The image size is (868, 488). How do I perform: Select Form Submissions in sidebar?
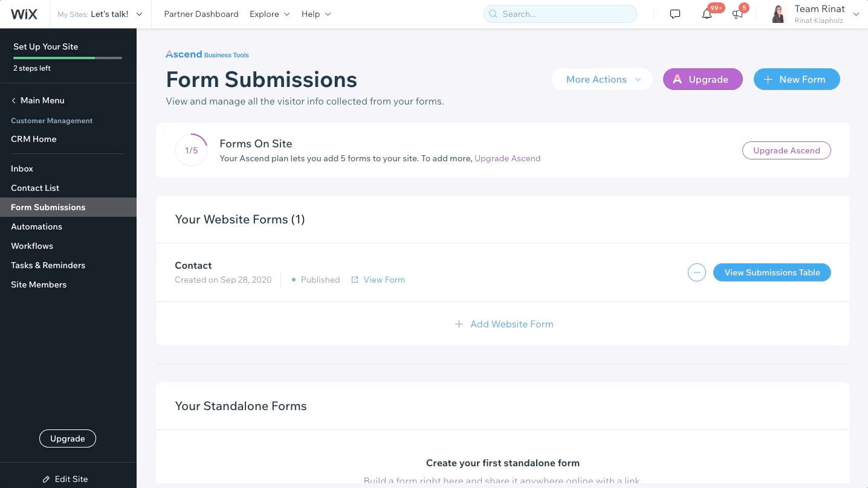[68, 207]
